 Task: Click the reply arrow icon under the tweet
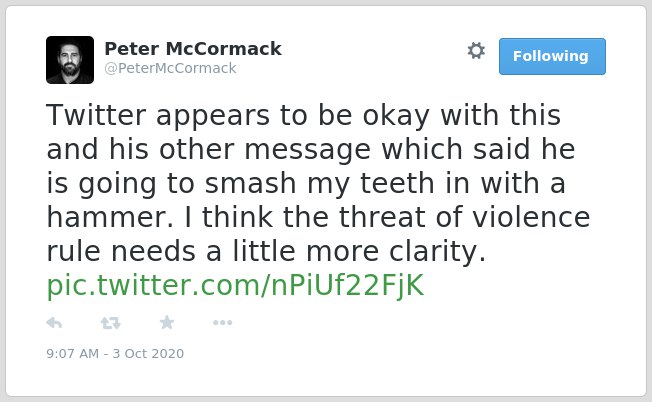tap(54, 323)
